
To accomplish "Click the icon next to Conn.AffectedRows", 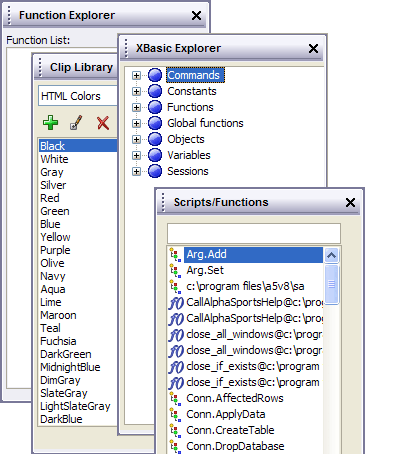I will coord(175,399).
